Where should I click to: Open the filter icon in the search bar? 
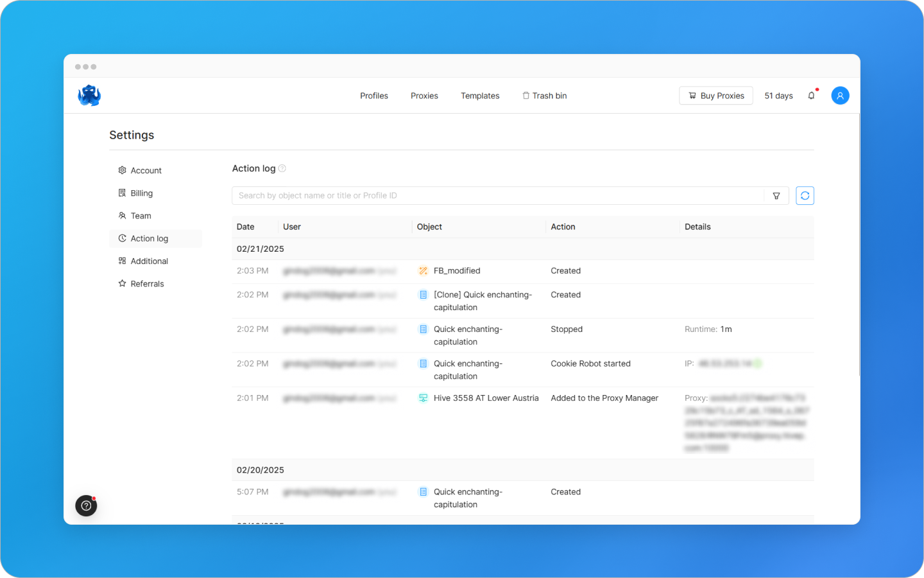776,195
